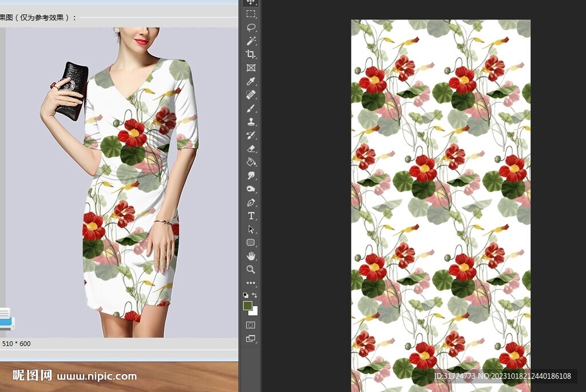Swap foreground and background colors
This screenshot has height=392, width=586.
coord(255,295)
